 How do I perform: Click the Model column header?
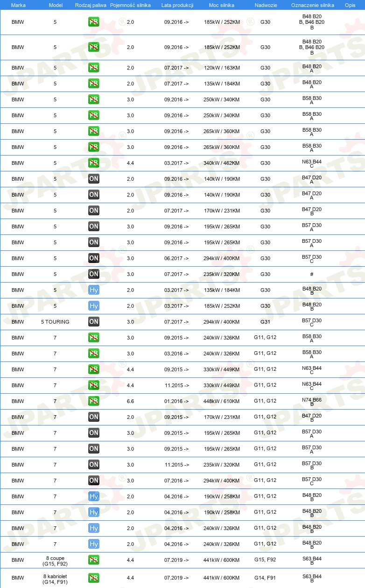click(55, 5)
